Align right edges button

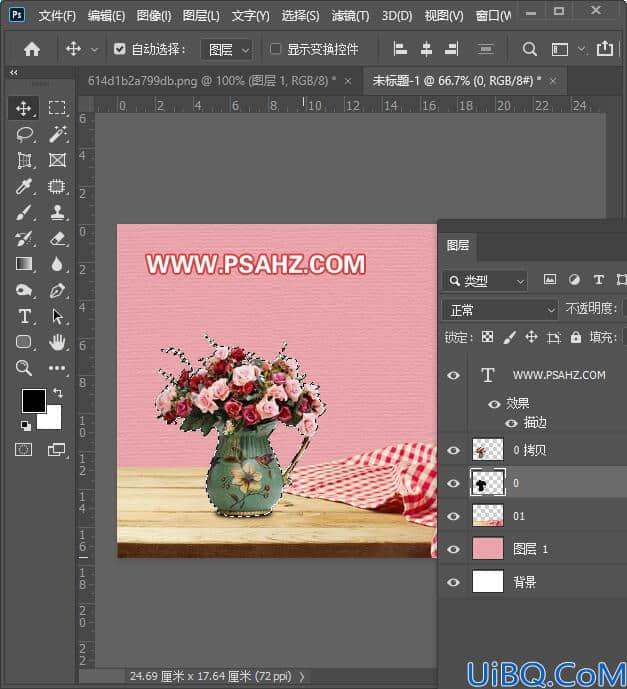coord(451,48)
